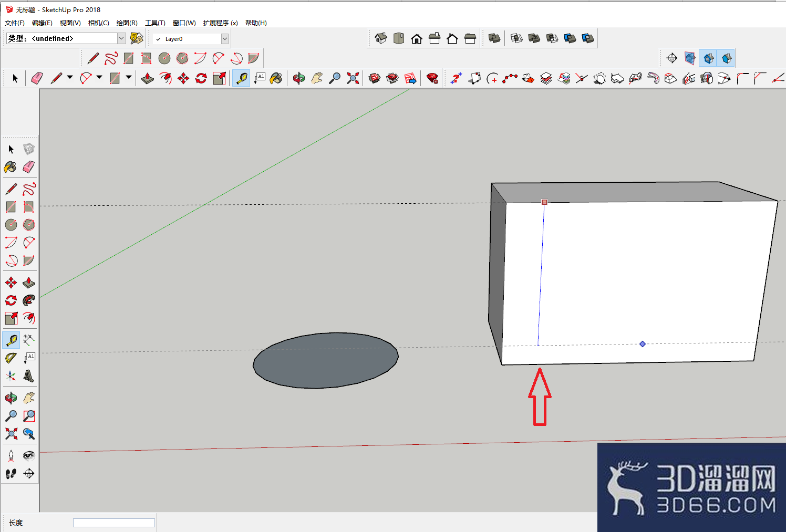The height and width of the screenshot is (532, 786).
Task: Open the Extension Manager ruby gear icon
Action: point(432,78)
